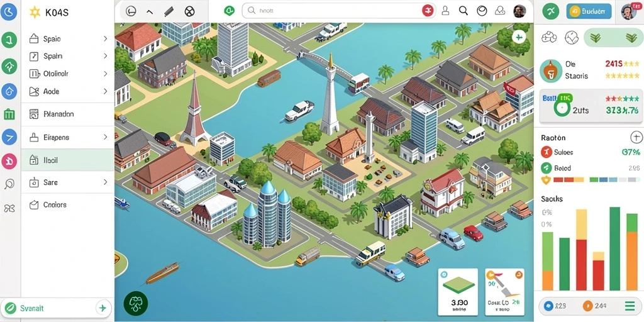Select the cloud shape icon in right panel

pyautogui.click(x=548, y=38)
